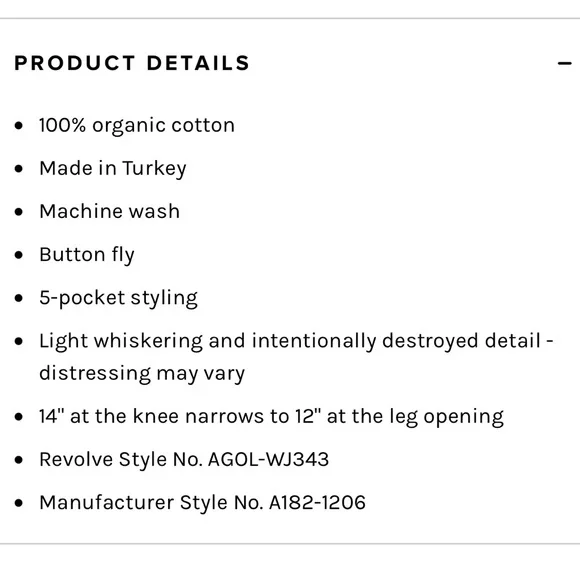The width and height of the screenshot is (580, 580).
Task: Click the bullet beside "Button fly"
Action: (x=18, y=255)
